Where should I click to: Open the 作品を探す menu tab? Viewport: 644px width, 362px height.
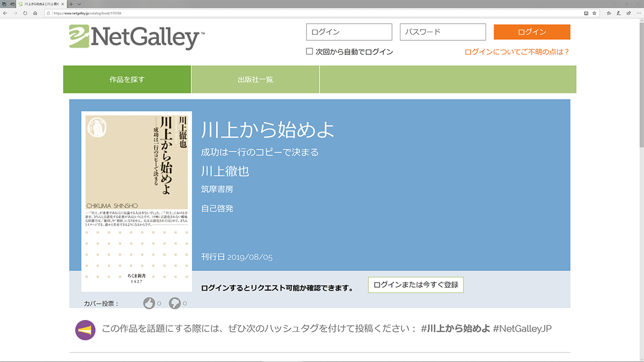pos(127,79)
